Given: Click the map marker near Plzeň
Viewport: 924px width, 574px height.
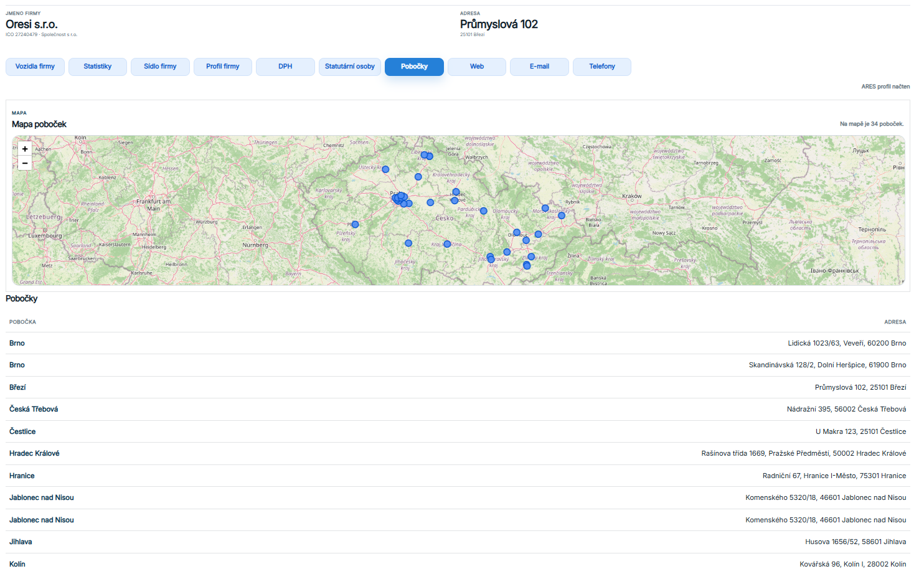Looking at the screenshot, I should click(x=355, y=224).
